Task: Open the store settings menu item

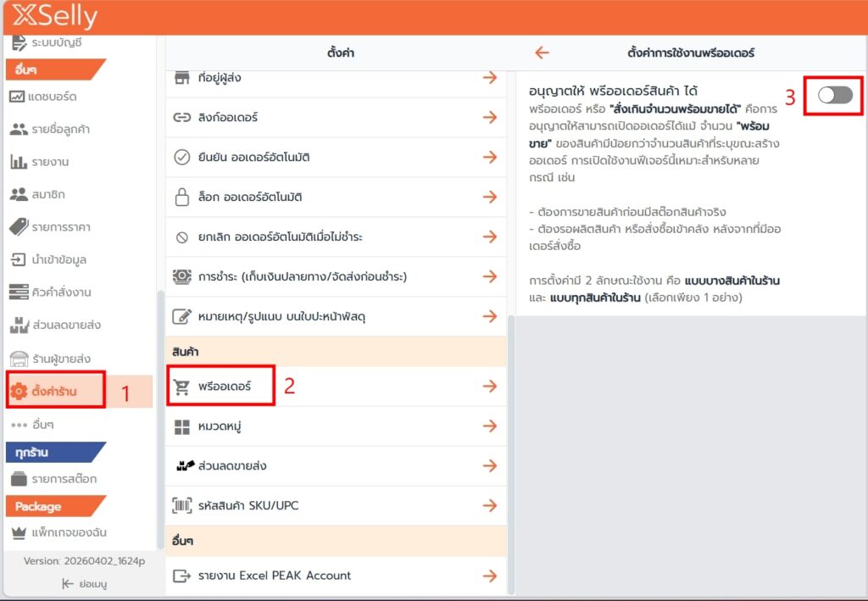Action: click(x=56, y=391)
